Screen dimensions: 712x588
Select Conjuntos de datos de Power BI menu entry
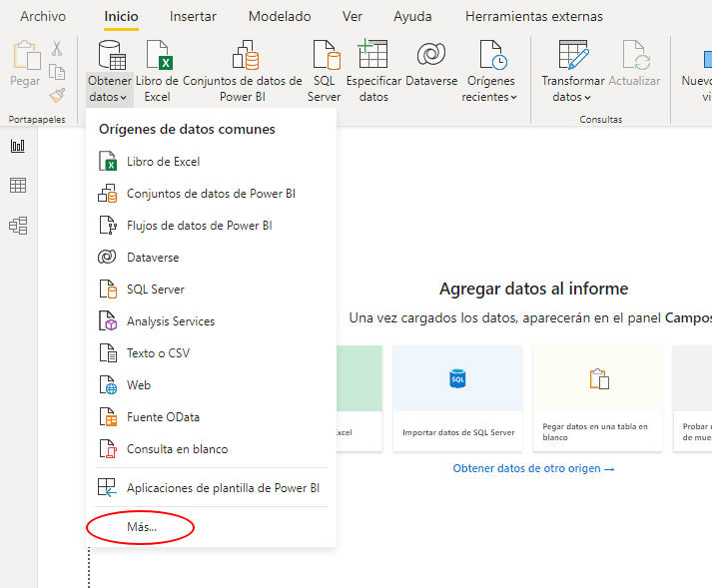[x=211, y=194]
